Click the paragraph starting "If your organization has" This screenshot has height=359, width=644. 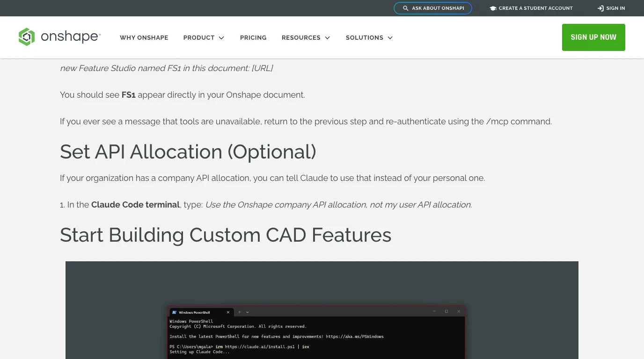tap(272, 178)
